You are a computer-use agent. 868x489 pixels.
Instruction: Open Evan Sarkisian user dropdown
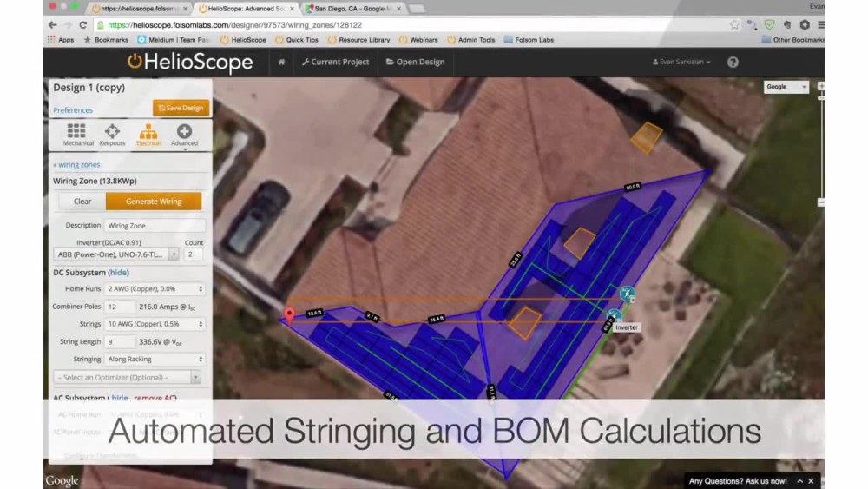[x=681, y=62]
